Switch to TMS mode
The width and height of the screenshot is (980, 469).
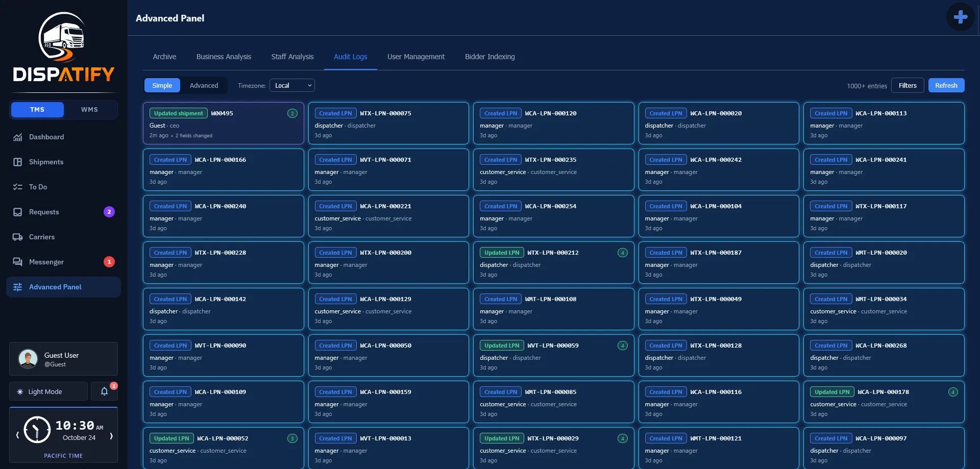(37, 110)
